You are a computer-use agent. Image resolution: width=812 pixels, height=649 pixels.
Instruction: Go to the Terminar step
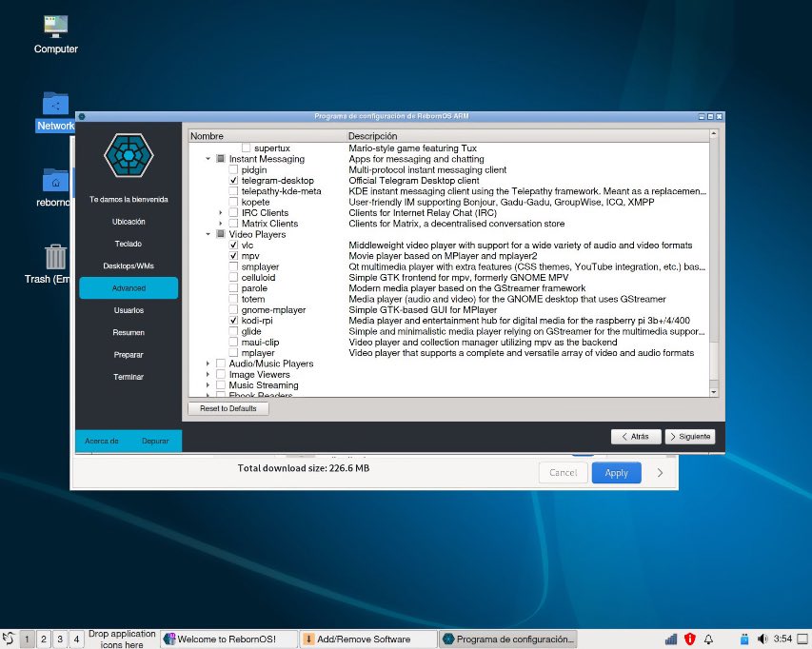coord(129,377)
